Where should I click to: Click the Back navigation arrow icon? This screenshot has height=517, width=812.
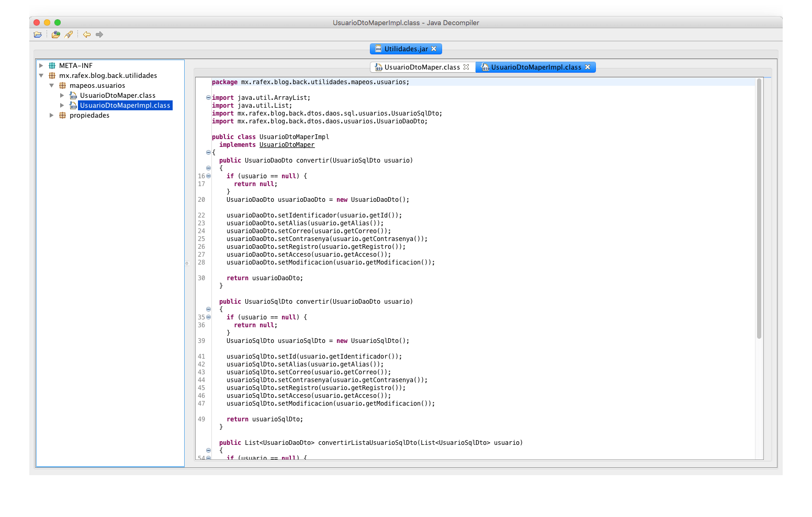(86, 35)
